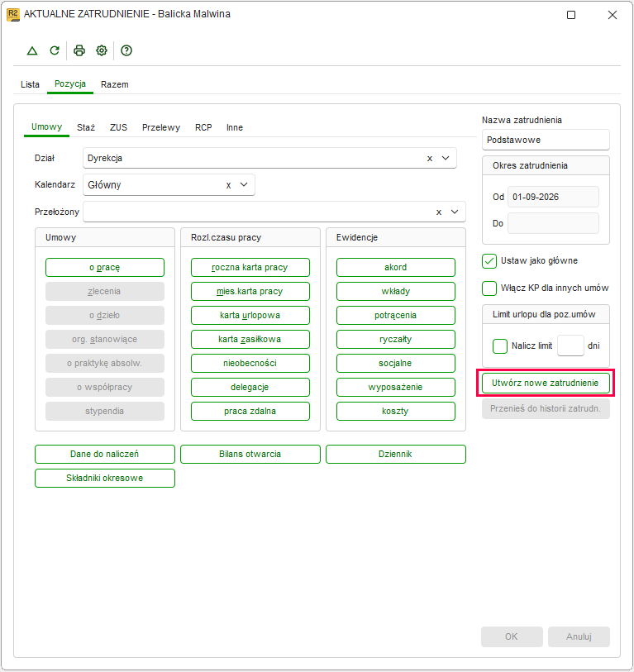Click the empty Do date field

[553, 224]
